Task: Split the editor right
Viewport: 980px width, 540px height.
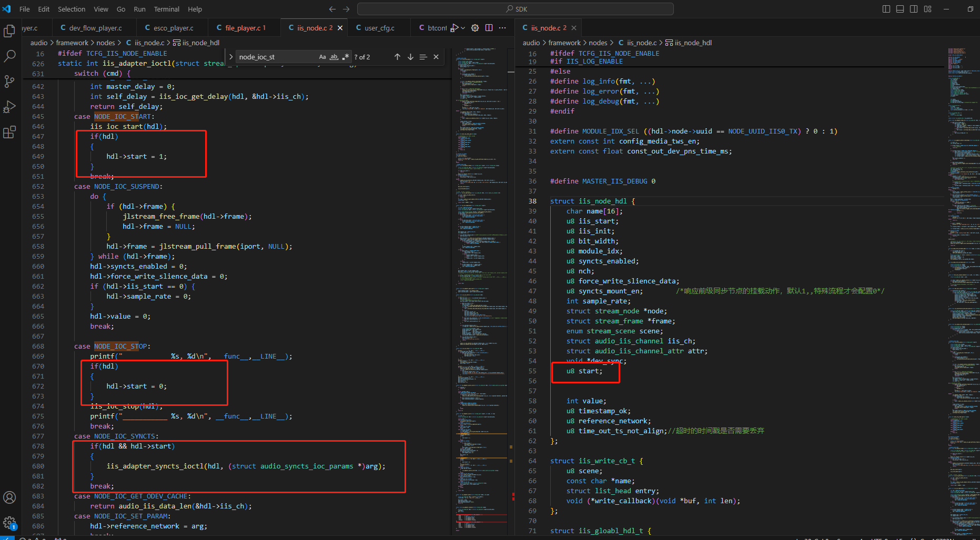Action: click(x=489, y=28)
